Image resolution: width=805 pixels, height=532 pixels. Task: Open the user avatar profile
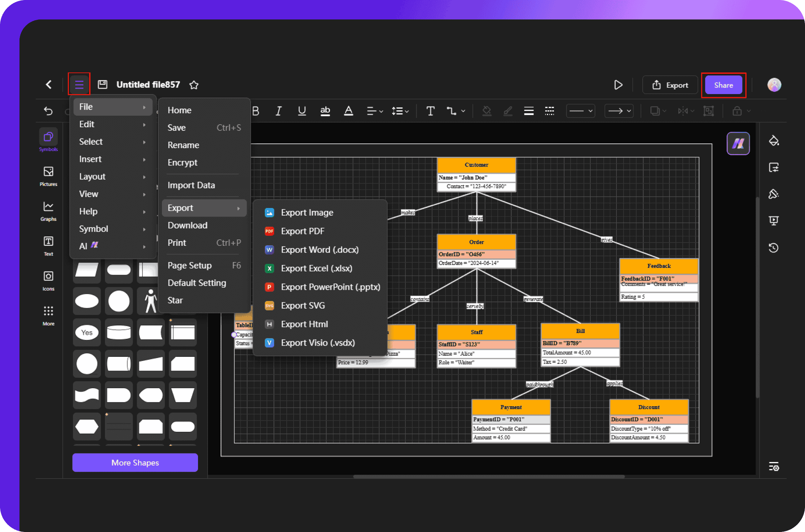774,85
